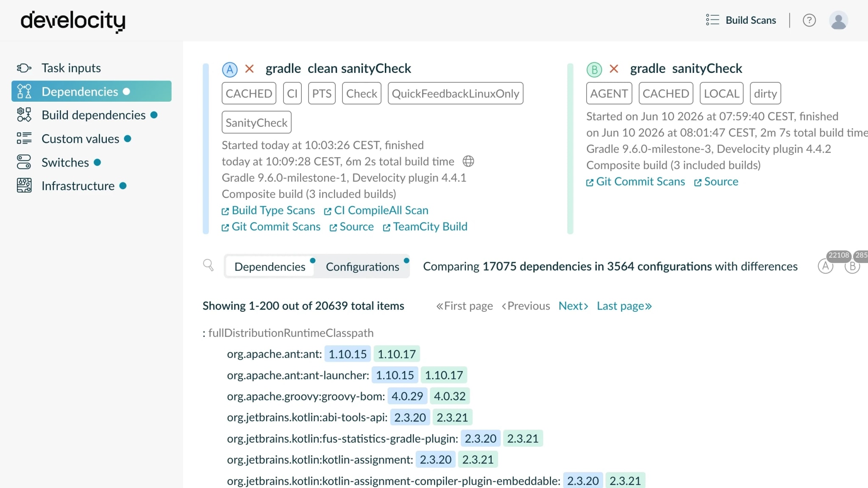Click version 1.10.17 of org.apache.ant:ant
Screen dimensions: 868x488
[397, 354]
